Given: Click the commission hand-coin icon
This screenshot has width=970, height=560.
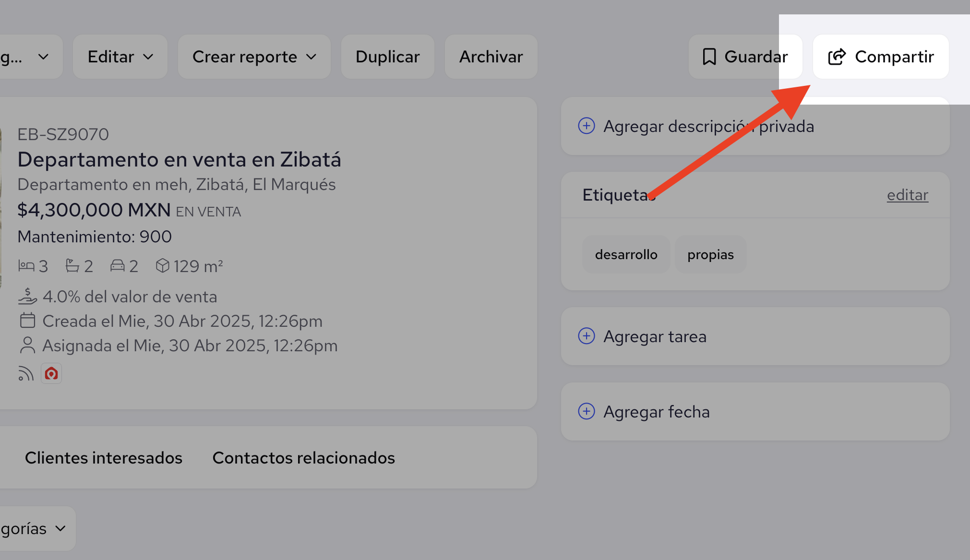Looking at the screenshot, I should (27, 296).
